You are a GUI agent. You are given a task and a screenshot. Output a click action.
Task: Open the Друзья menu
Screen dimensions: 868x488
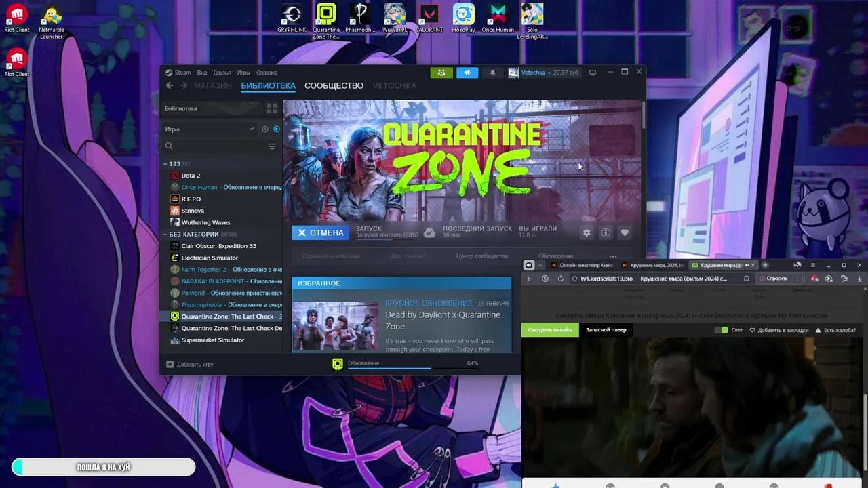click(222, 73)
